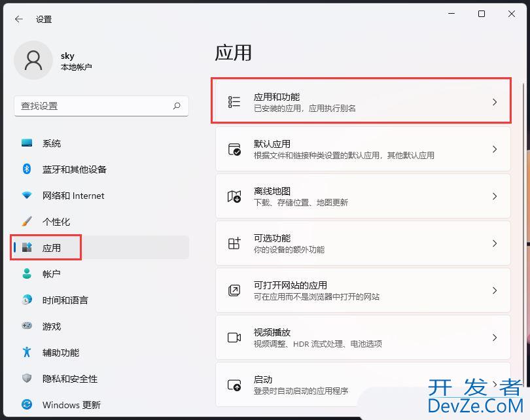Image resolution: width=530 pixels, height=420 pixels.
Task: Click the 离线地图 map icon
Action: pos(234,196)
